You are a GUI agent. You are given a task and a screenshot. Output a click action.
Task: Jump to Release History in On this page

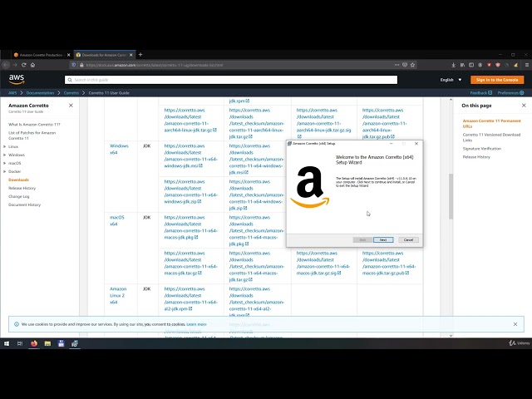pyautogui.click(x=476, y=157)
